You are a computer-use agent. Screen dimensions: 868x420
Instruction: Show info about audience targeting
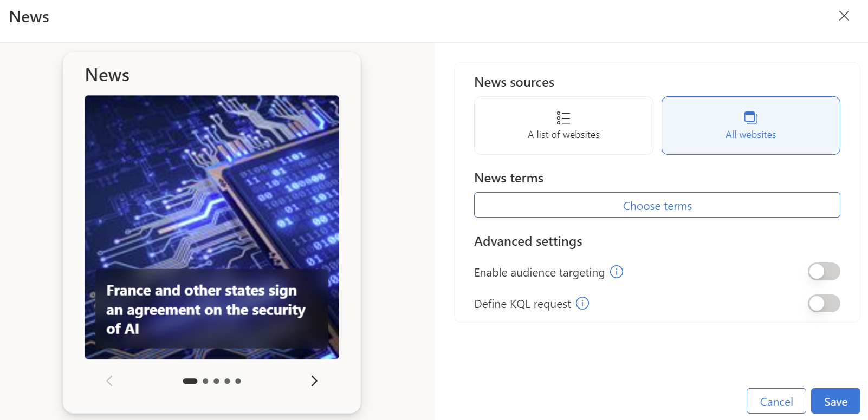(617, 272)
